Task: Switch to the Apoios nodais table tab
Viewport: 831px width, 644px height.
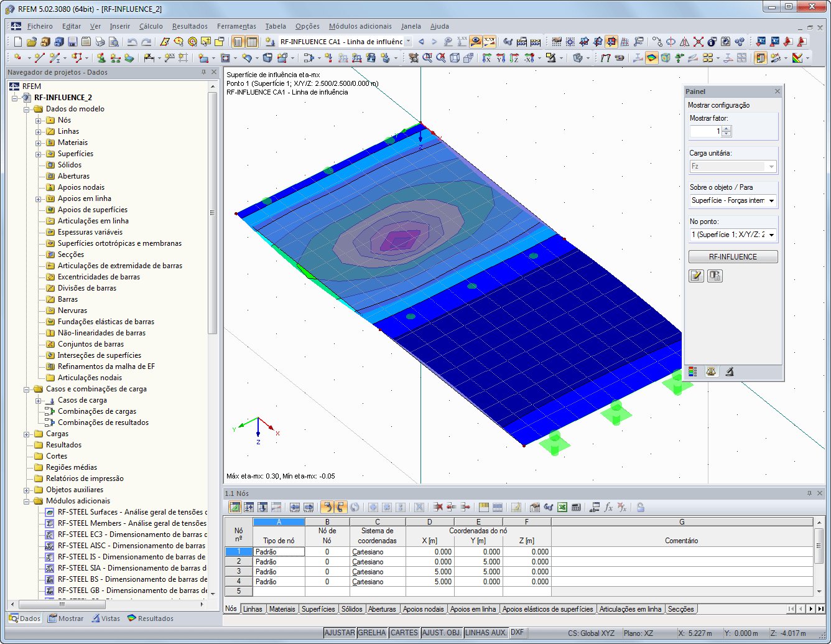Action: [x=423, y=609]
